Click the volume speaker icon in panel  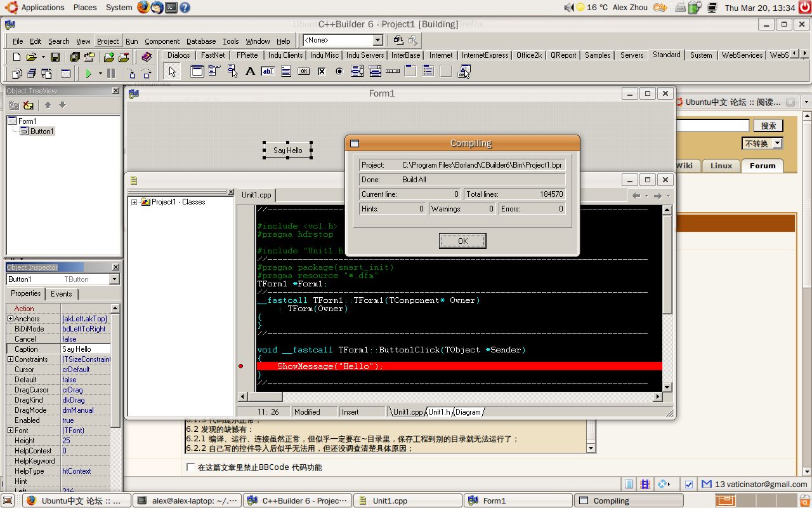[x=568, y=8]
